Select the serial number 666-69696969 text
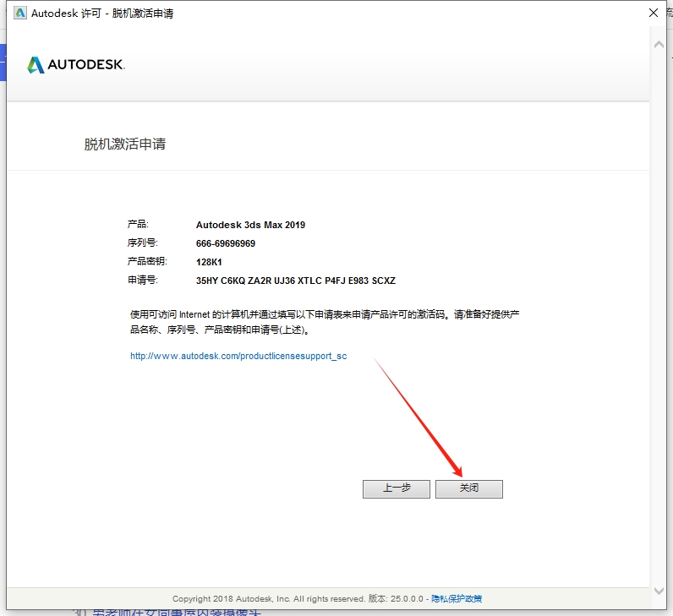 (x=226, y=243)
